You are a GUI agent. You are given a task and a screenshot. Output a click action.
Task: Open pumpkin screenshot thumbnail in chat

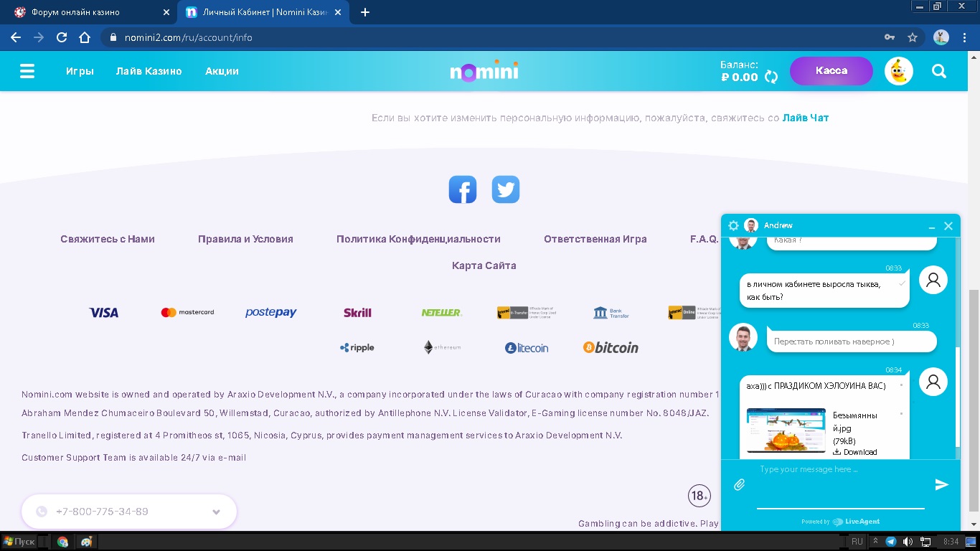(786, 430)
